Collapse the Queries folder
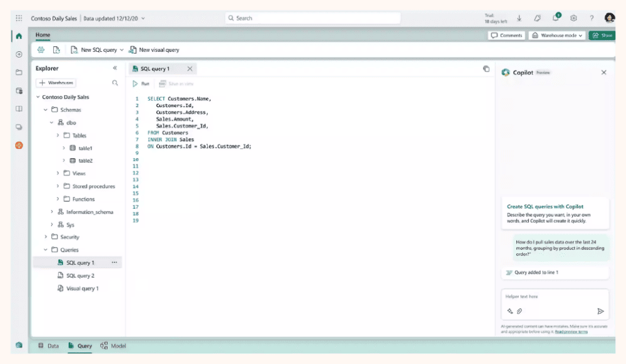The width and height of the screenshot is (626, 364). [46, 250]
